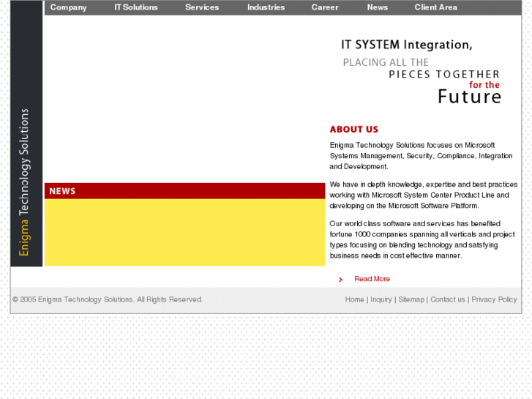Open the Sitemap footer link

pyautogui.click(x=411, y=299)
